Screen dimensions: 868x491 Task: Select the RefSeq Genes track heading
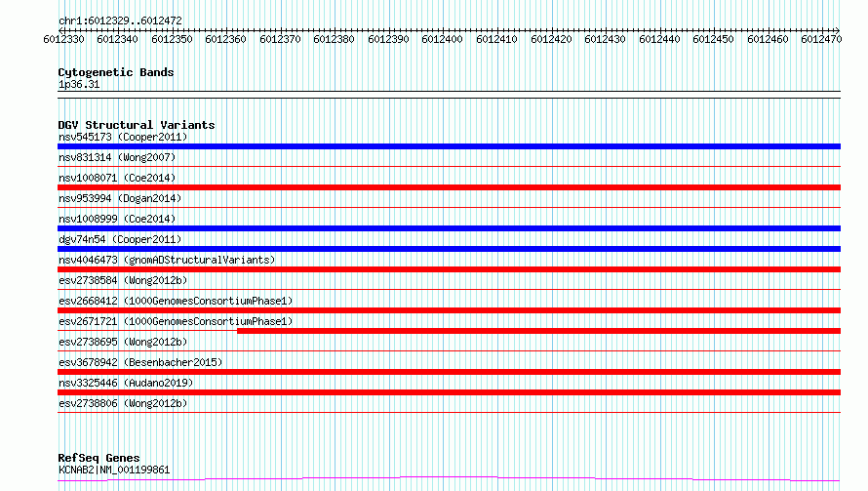(x=99, y=458)
